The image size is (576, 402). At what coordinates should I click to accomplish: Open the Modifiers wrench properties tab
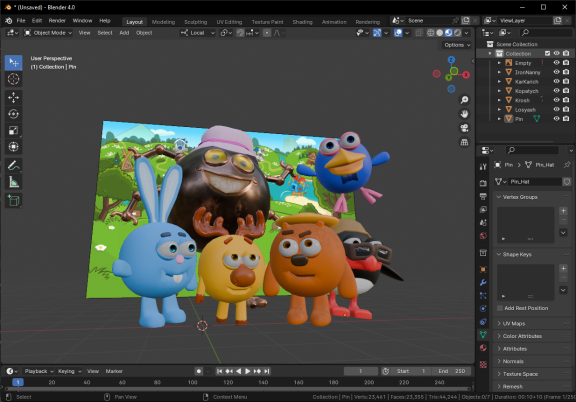click(x=483, y=283)
